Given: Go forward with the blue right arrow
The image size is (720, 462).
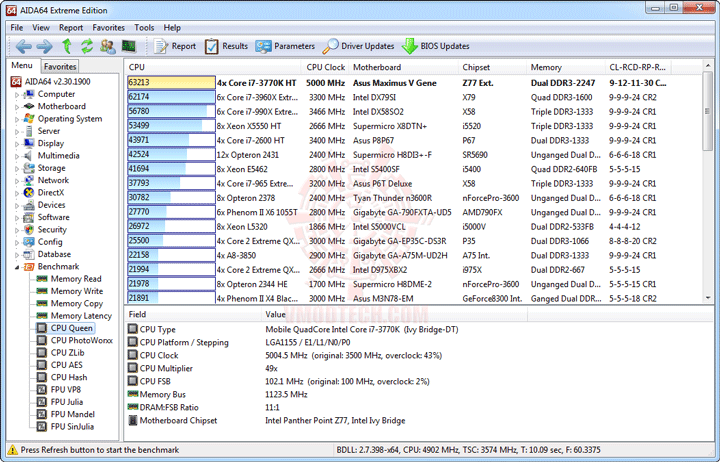Looking at the screenshot, I should (x=45, y=46).
